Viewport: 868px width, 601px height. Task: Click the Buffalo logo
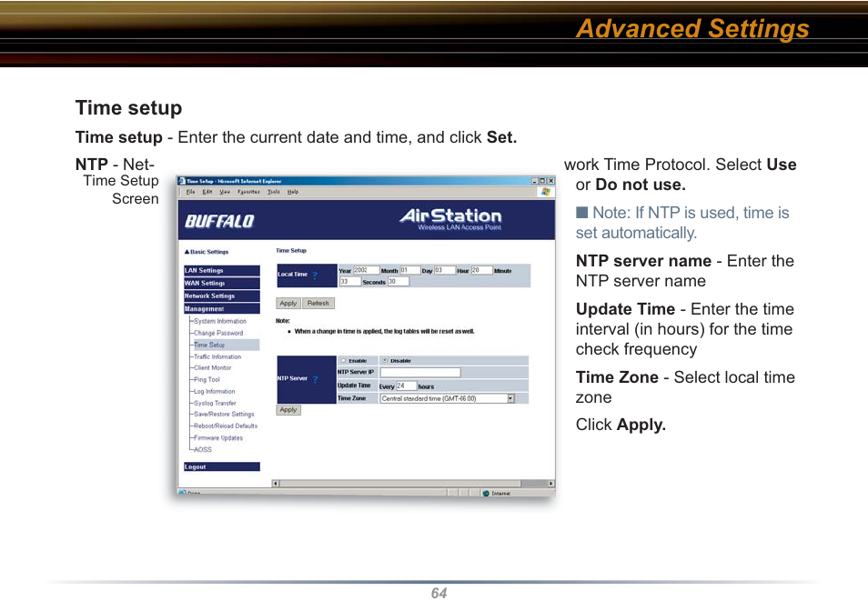(219, 221)
